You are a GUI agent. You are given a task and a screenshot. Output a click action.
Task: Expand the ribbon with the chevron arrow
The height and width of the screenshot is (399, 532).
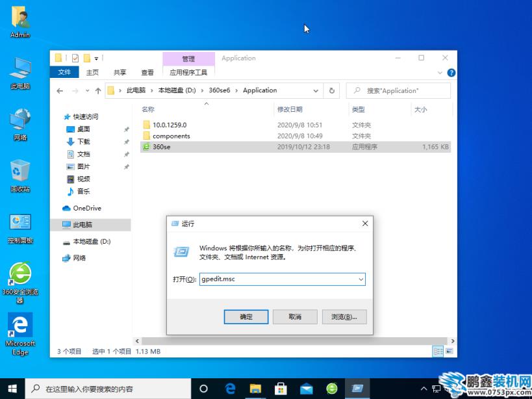point(441,73)
